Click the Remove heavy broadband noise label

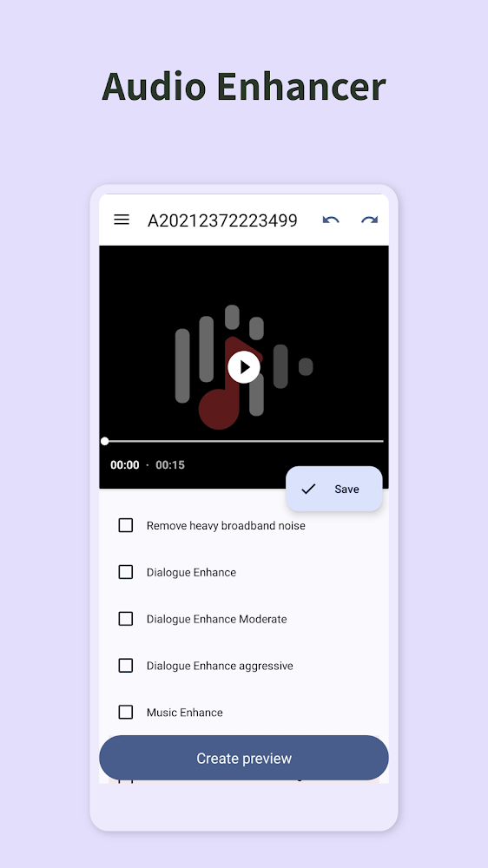click(x=226, y=525)
